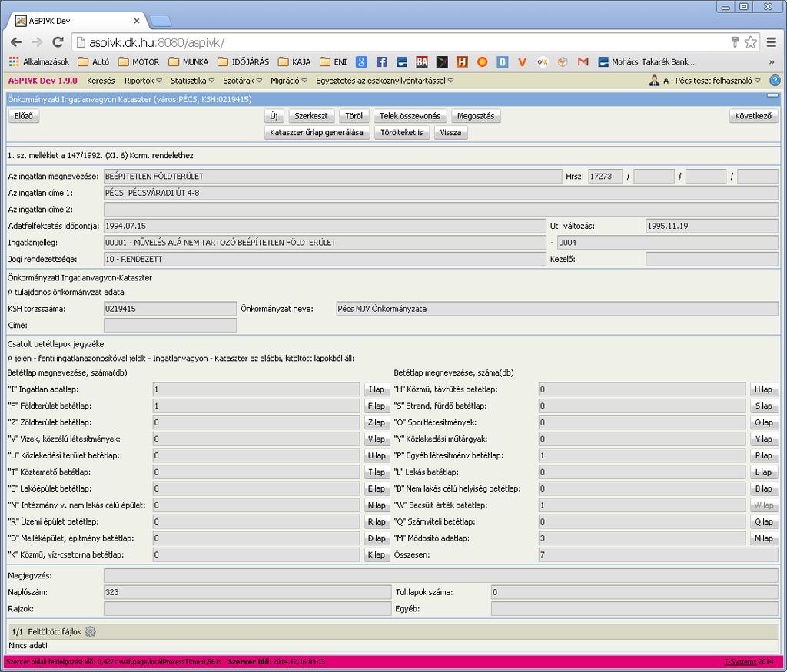Open the Gmail bookmark icon
787x672 pixels.
(x=583, y=61)
